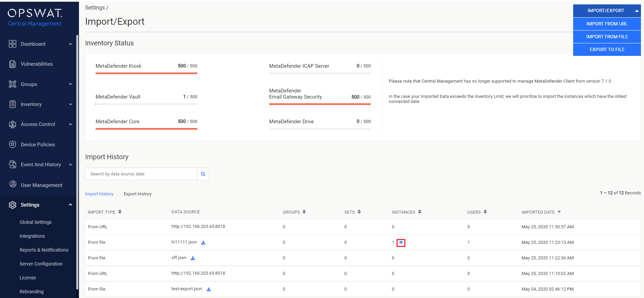Click the Inventory clipboard icon
The image size is (644, 298).
coord(13,104)
